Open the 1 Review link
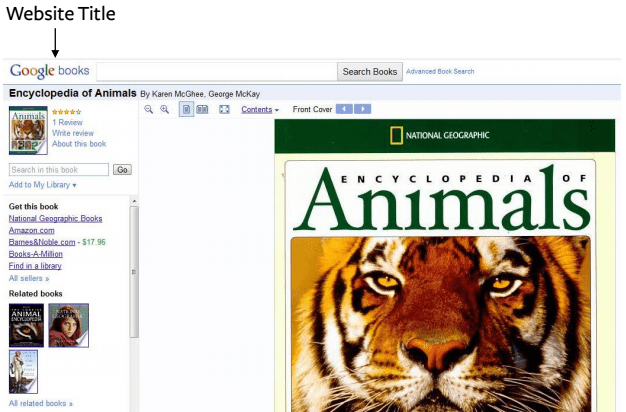The height and width of the screenshot is (412, 626). (x=67, y=122)
